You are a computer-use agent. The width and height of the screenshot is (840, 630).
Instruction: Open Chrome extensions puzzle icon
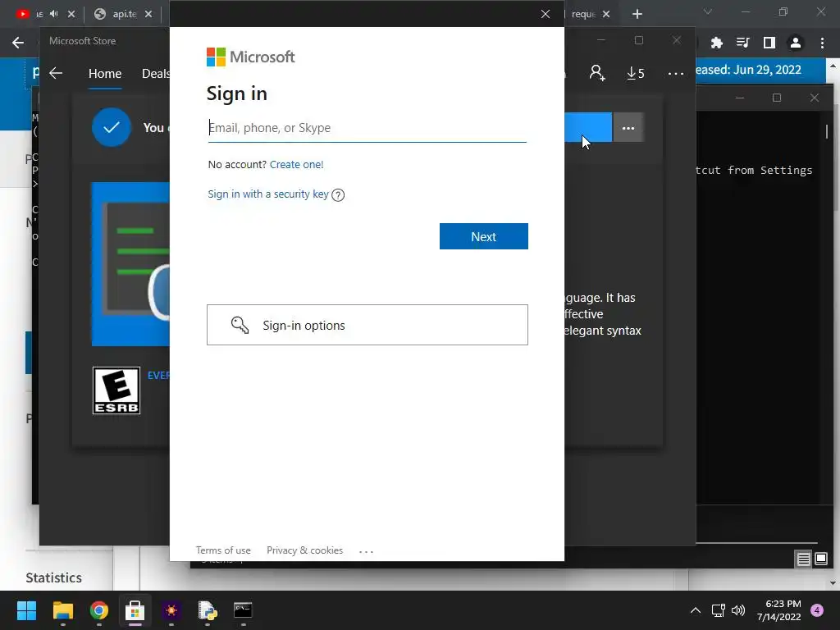(x=716, y=43)
